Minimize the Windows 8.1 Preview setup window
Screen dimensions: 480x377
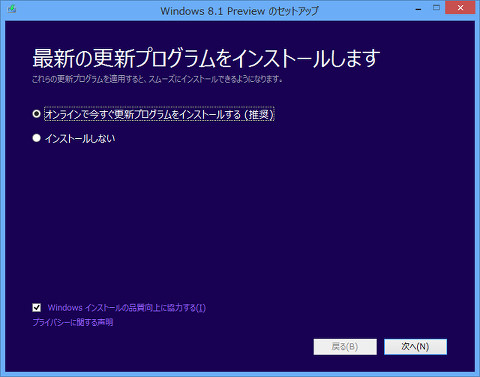point(418,9)
